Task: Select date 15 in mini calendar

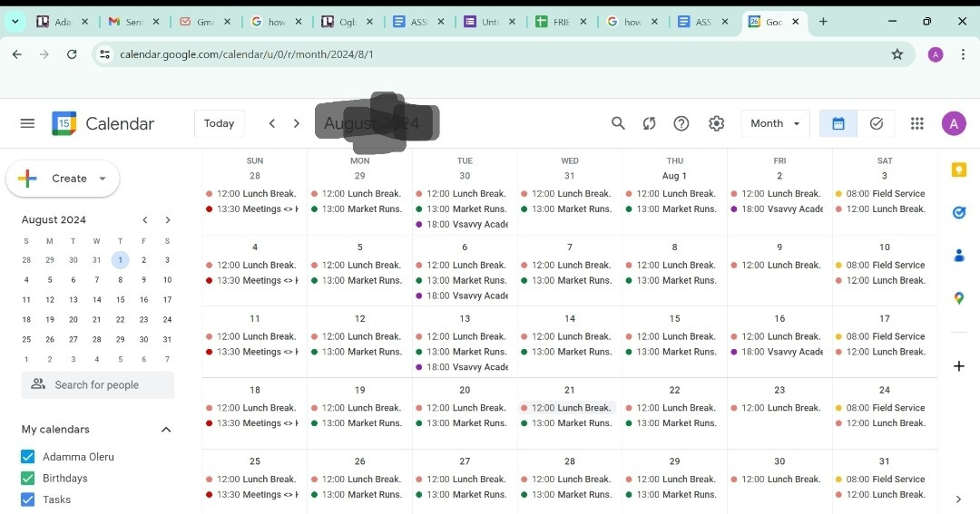Action: 120,300
